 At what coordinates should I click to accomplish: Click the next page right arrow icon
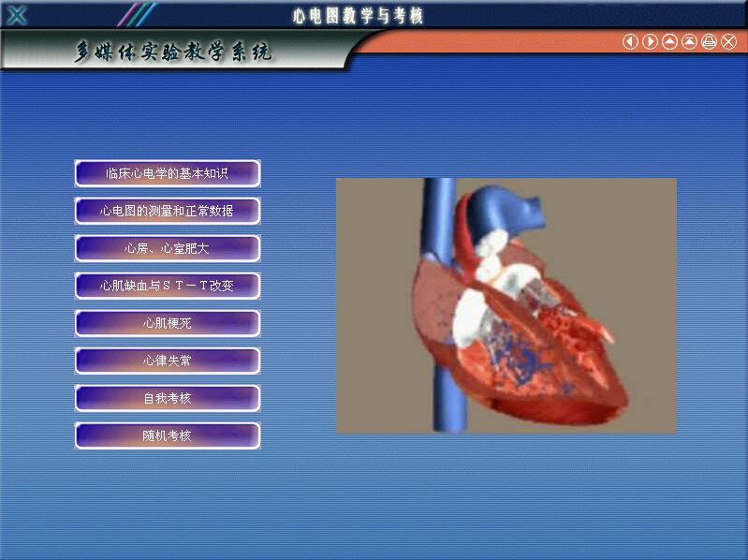pyautogui.click(x=650, y=42)
